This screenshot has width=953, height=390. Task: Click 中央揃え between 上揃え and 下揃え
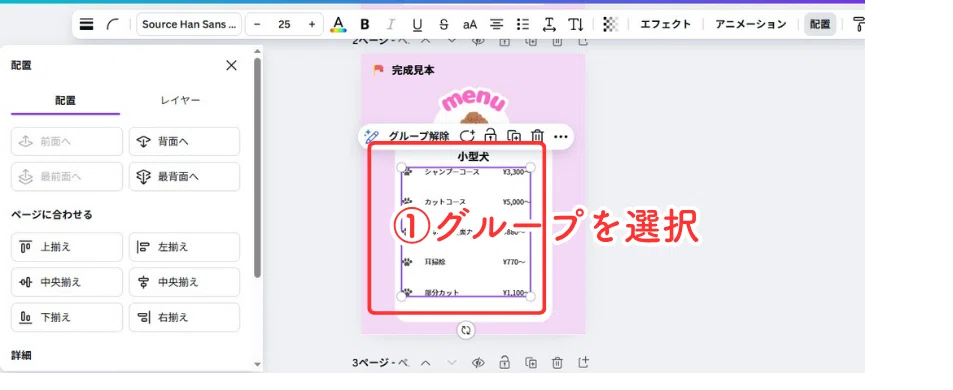67,282
